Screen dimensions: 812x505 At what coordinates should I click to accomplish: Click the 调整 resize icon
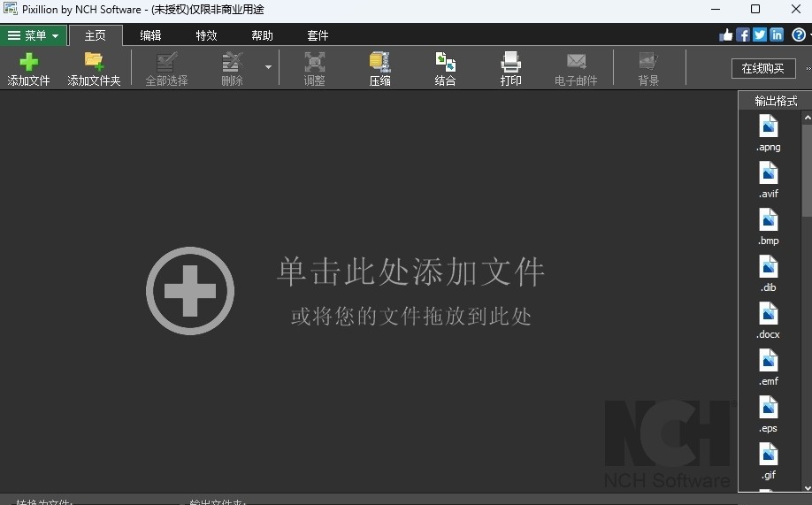[314, 62]
